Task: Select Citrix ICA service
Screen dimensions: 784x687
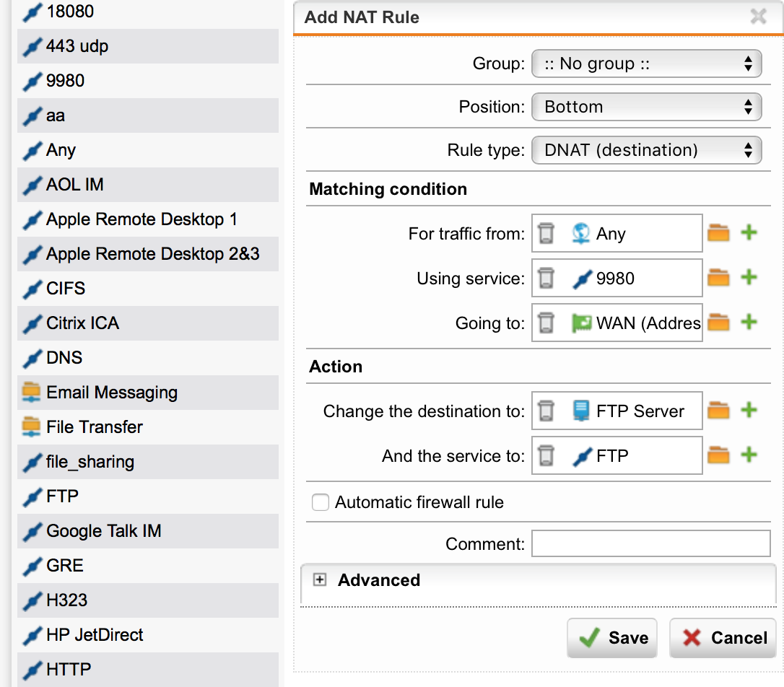Action: pyautogui.click(x=148, y=323)
